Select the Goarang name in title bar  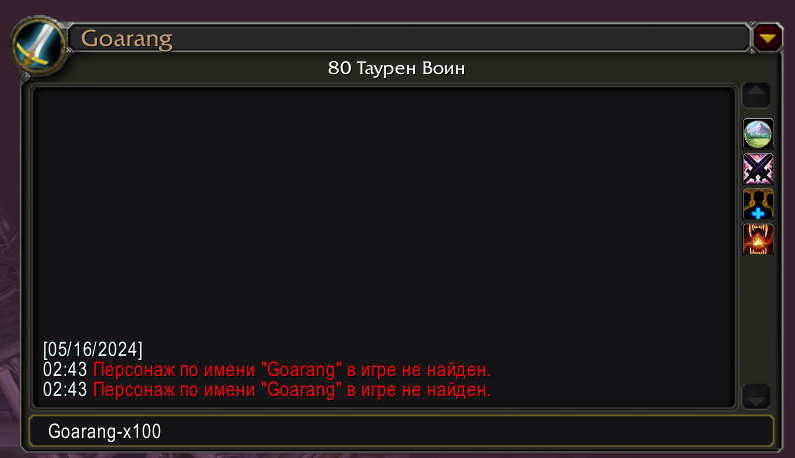tap(127, 39)
